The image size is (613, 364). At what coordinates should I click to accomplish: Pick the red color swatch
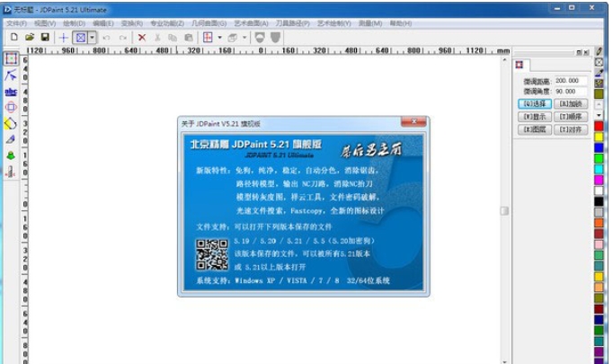599,126
